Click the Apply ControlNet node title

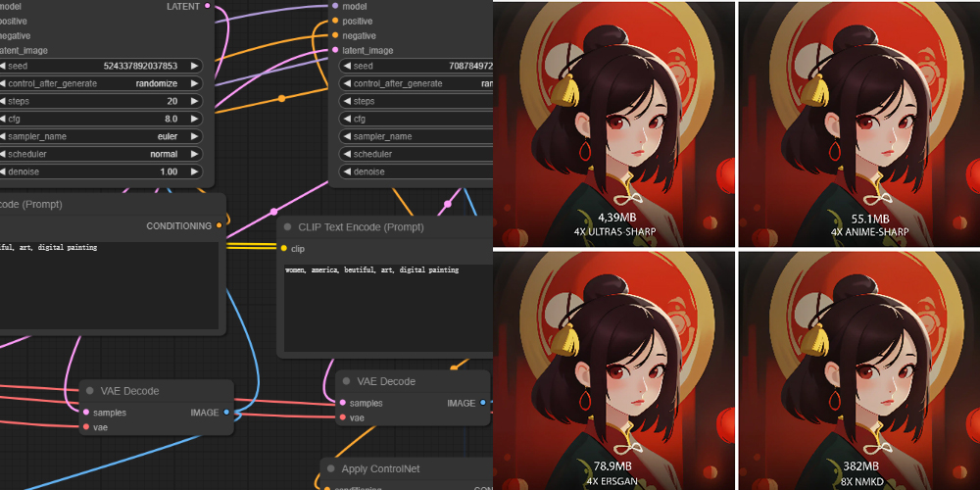[x=380, y=468]
